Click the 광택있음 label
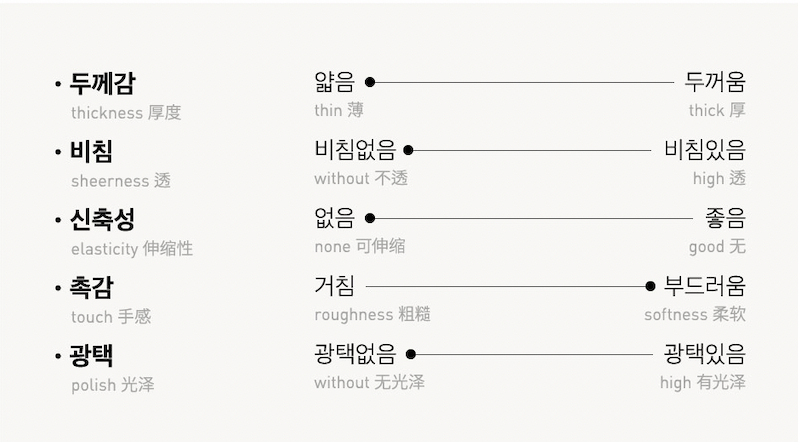This screenshot has width=798, height=442. pos(705,354)
